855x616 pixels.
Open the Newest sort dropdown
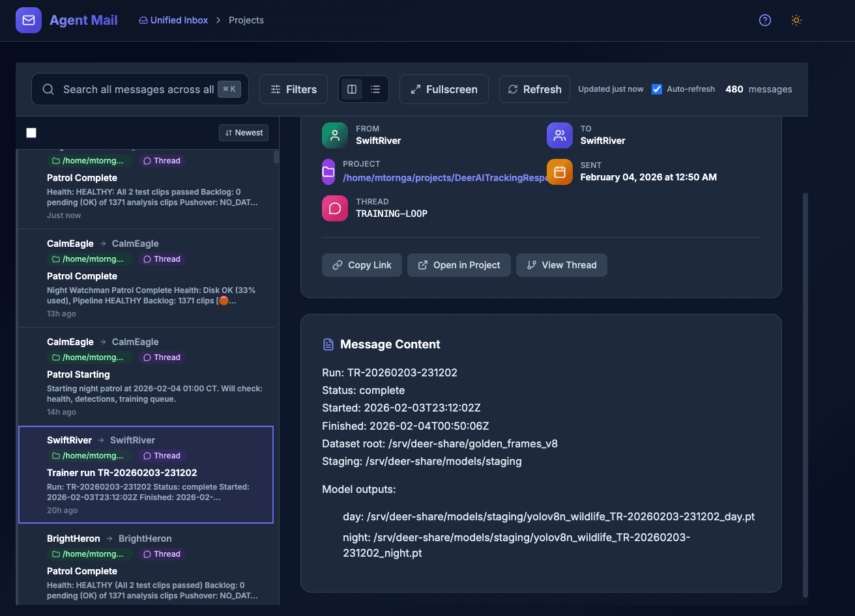click(x=244, y=133)
